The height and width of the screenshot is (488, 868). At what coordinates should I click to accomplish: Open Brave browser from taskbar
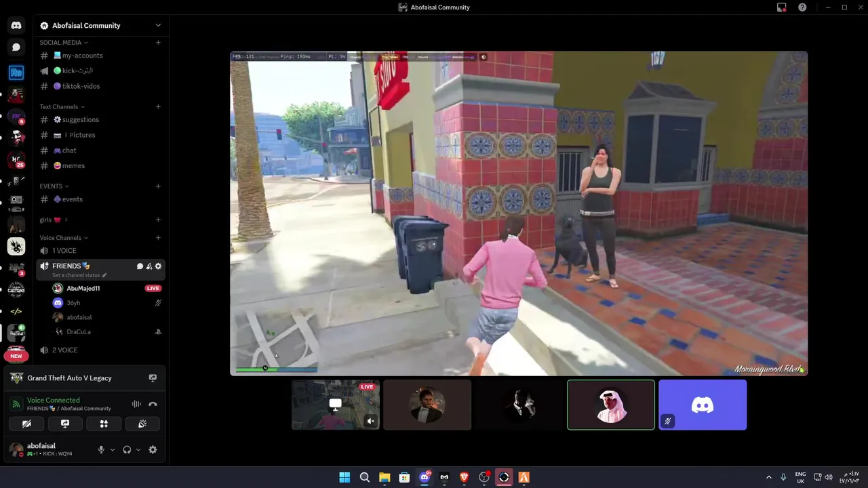click(x=465, y=477)
